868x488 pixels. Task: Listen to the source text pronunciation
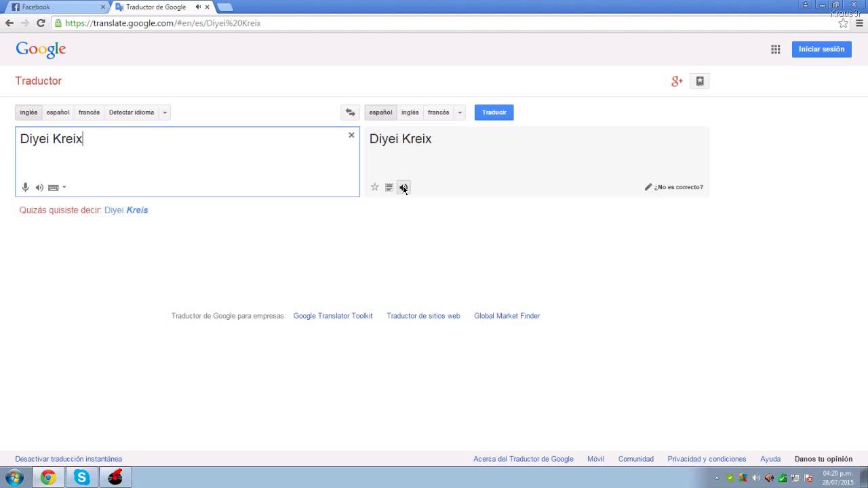(39, 188)
